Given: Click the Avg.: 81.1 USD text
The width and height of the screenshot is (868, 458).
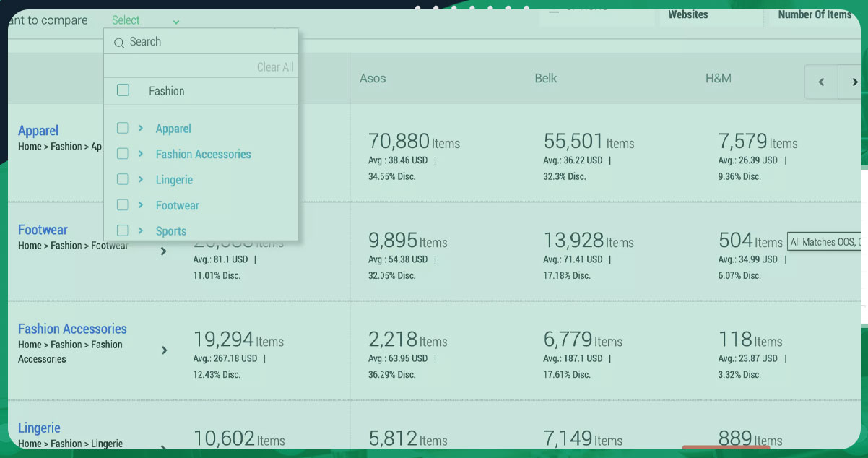Looking at the screenshot, I should (x=220, y=259).
